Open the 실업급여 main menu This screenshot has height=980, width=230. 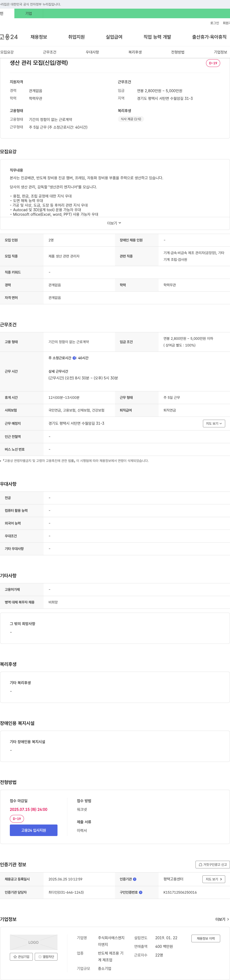(114, 37)
